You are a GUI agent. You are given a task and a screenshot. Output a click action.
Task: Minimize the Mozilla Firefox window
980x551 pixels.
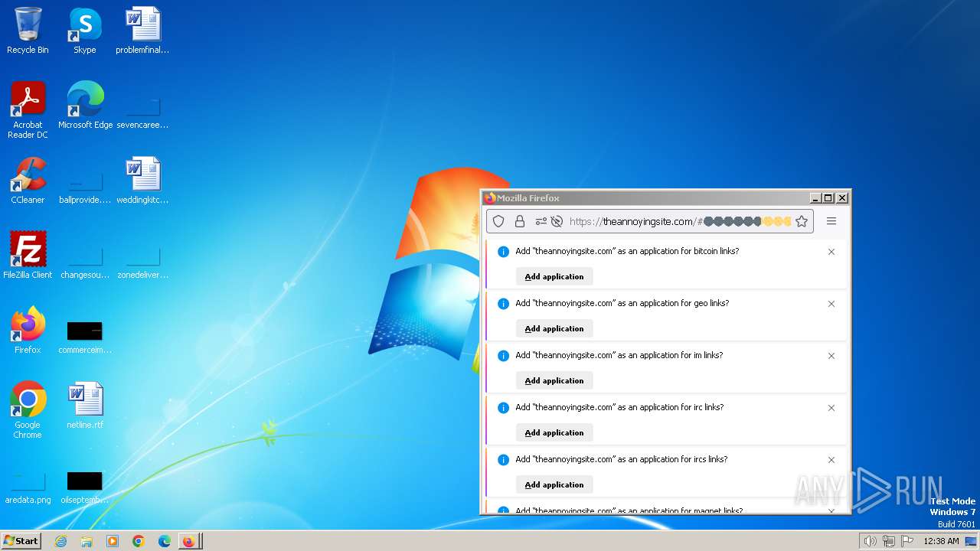pos(815,198)
